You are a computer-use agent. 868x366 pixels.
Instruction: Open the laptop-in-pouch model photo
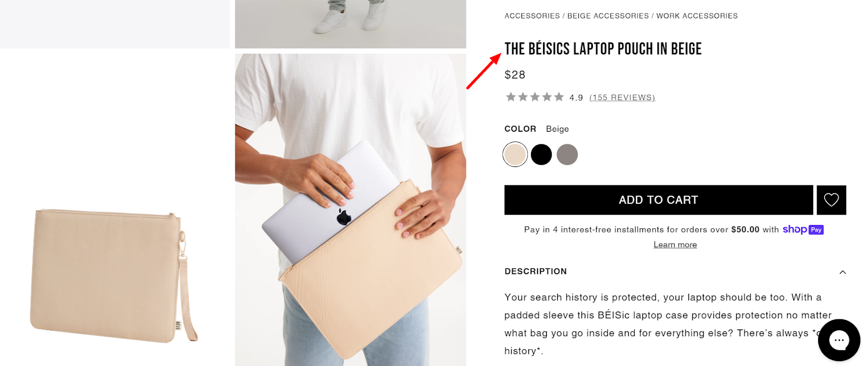click(350, 209)
